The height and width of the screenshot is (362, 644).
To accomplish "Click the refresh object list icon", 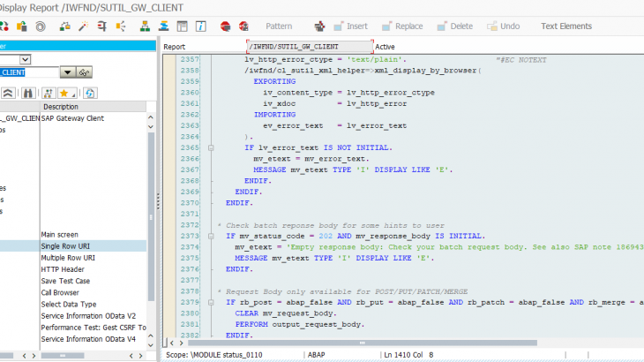I will pos(89,94).
